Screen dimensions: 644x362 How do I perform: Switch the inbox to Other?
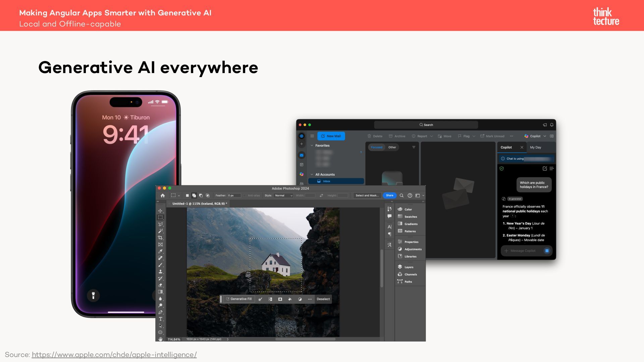click(392, 147)
